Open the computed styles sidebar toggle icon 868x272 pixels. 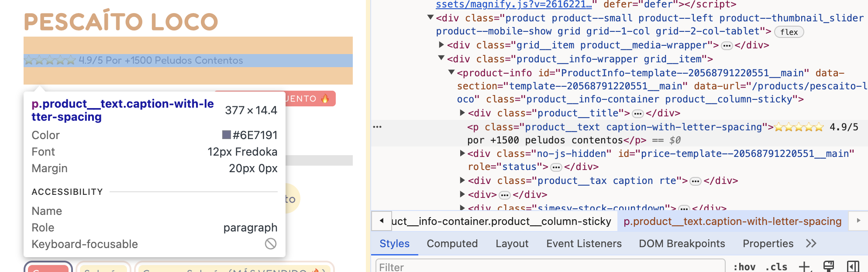[x=853, y=266]
